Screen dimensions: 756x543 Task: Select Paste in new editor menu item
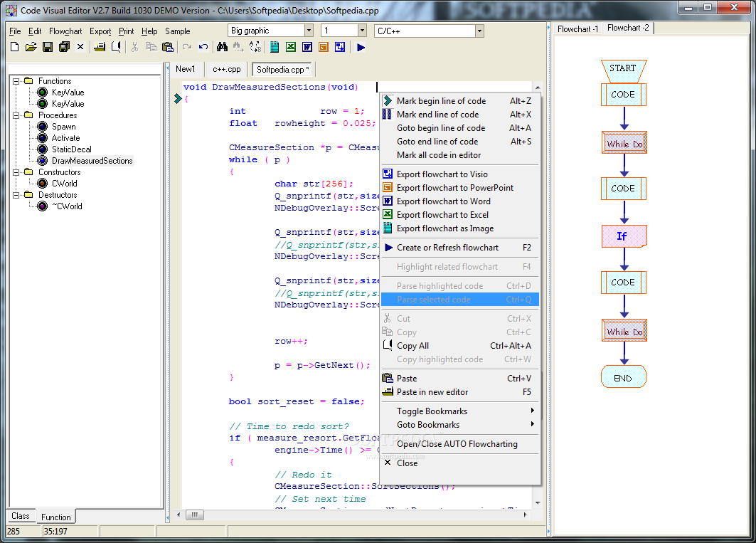tap(460, 392)
